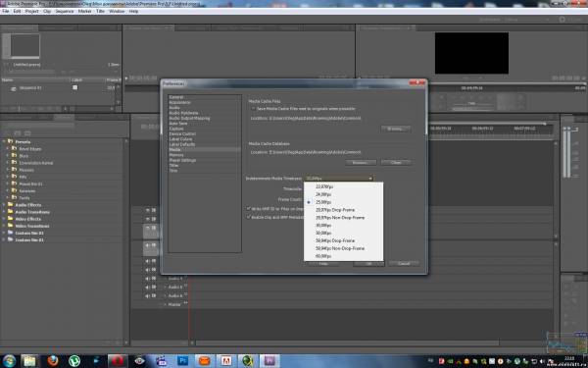Enable Save Media Cache Files next to originals
This screenshot has height=368, width=588.
coord(253,109)
